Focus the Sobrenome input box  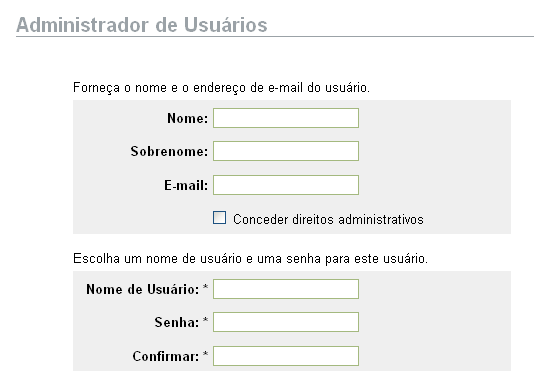pos(286,151)
